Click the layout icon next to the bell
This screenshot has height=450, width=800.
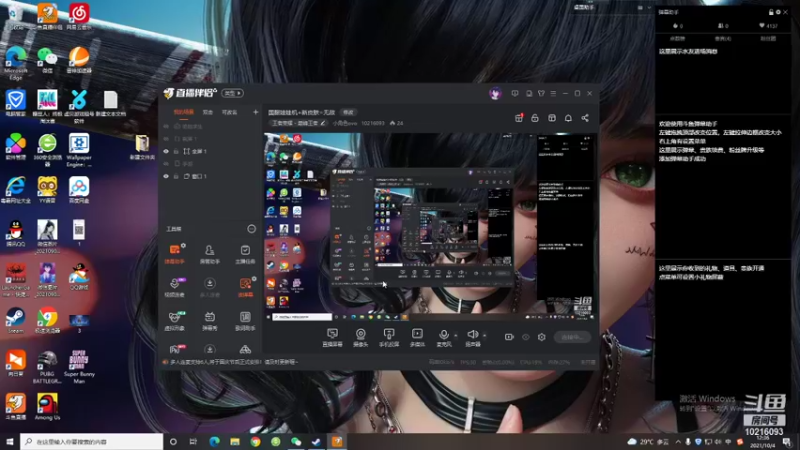coord(552,118)
